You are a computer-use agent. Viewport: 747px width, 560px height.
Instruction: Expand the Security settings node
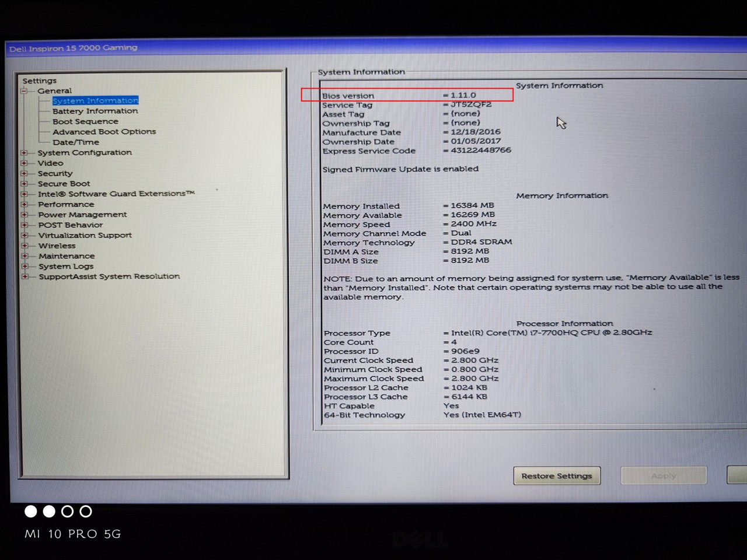pos(24,173)
